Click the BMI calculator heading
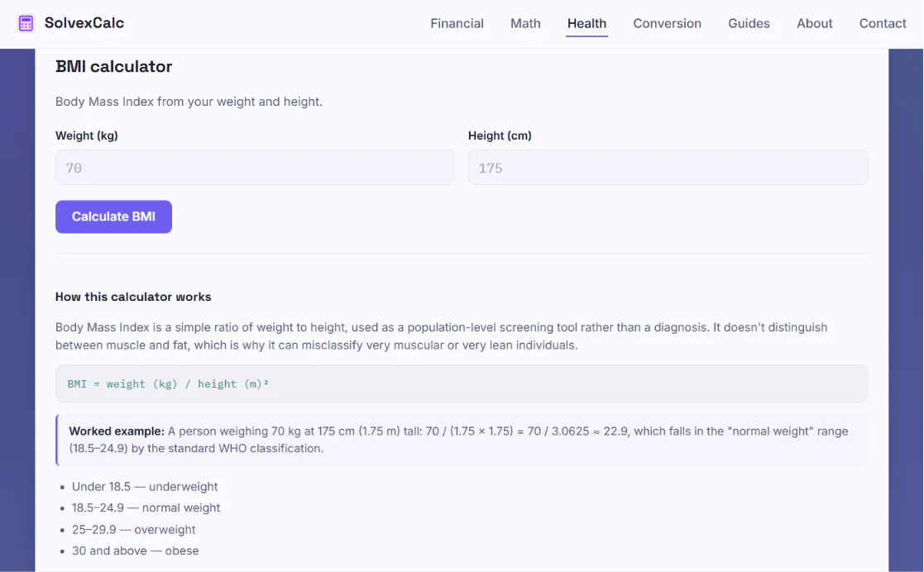924x572 pixels. point(113,67)
